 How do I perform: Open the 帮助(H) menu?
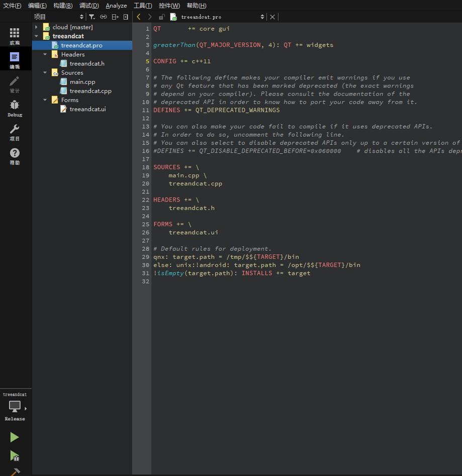pos(197,6)
